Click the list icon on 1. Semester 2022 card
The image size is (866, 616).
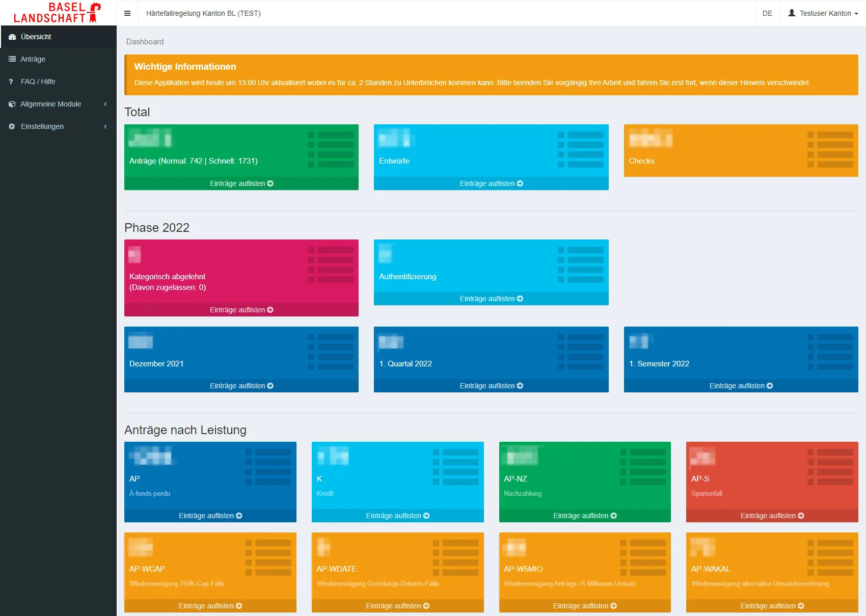[830, 352]
